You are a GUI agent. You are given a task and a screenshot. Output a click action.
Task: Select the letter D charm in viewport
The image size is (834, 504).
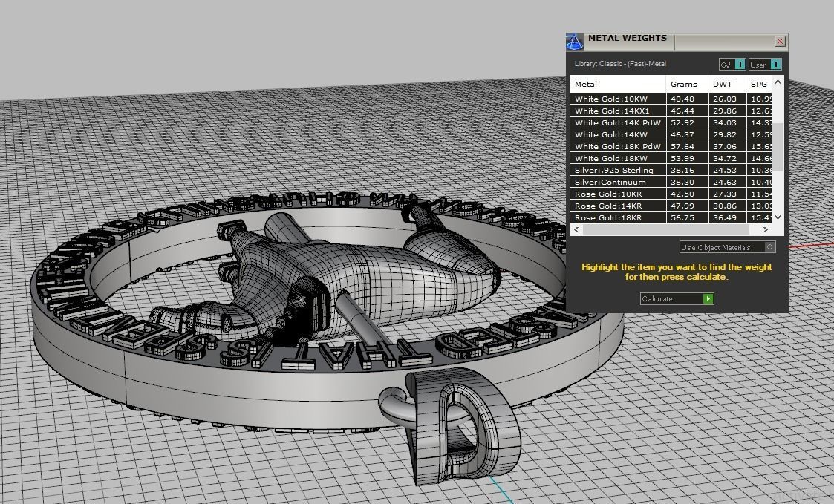coord(464,426)
